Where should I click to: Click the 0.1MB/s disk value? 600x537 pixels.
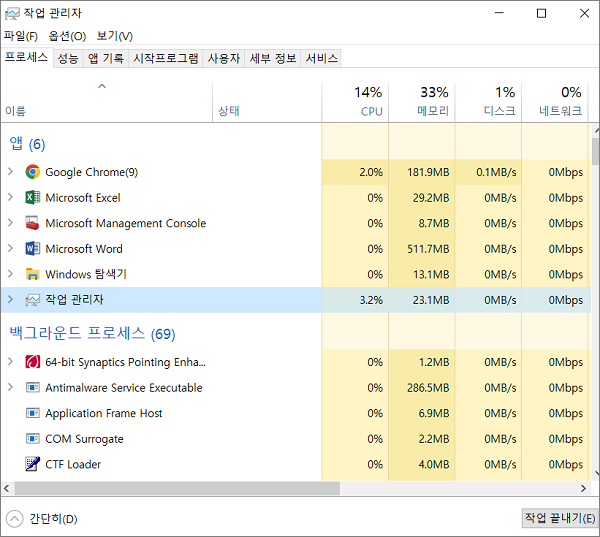click(496, 172)
